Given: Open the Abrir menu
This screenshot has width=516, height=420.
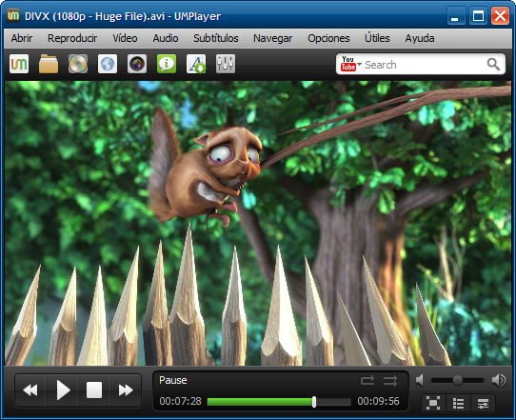Looking at the screenshot, I should pos(22,38).
